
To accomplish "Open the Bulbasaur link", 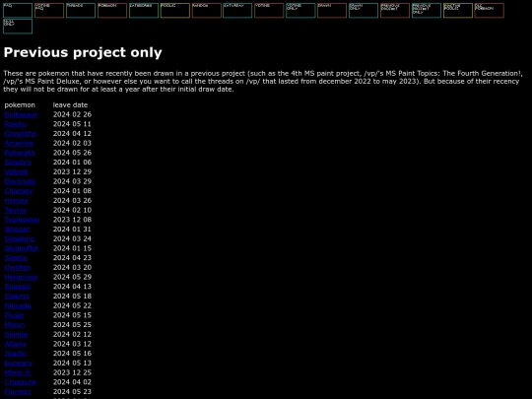I will (x=21, y=114).
